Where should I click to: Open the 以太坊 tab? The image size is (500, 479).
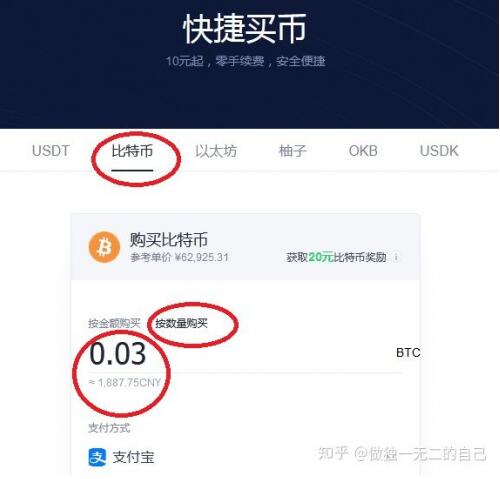(x=216, y=151)
